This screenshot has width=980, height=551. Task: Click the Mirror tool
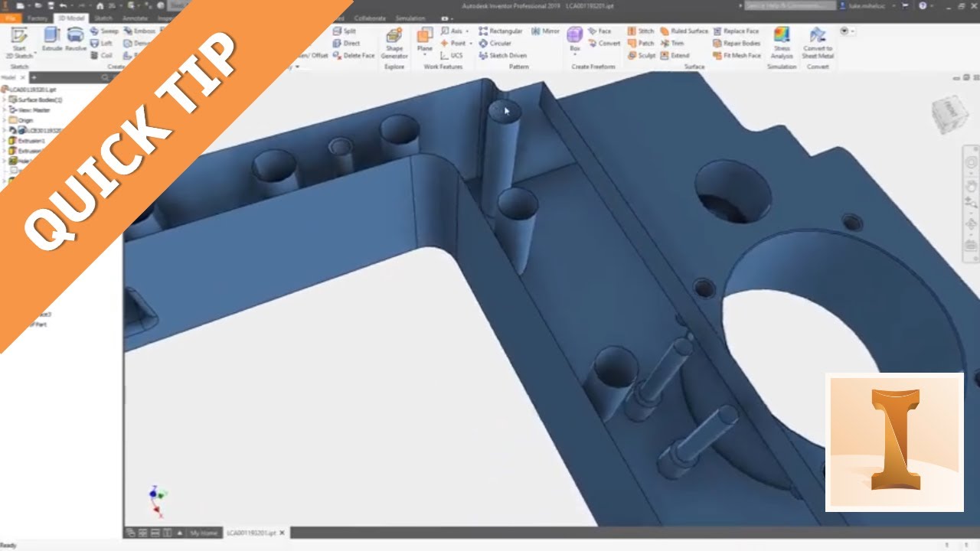[x=546, y=31]
